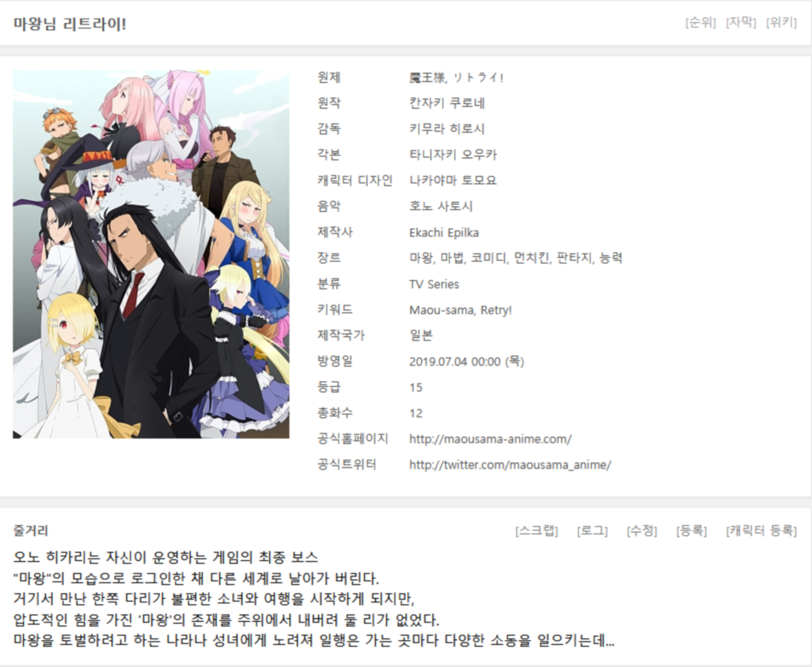Click the scriptwriter name 타니자키 오우카
This screenshot has height=667, width=812.
[453, 155]
